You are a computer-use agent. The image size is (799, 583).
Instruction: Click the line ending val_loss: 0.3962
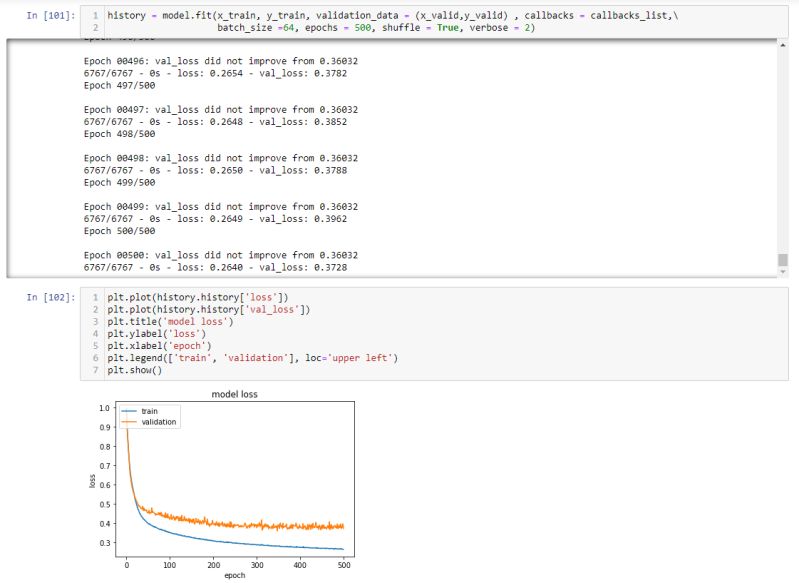tap(215, 219)
